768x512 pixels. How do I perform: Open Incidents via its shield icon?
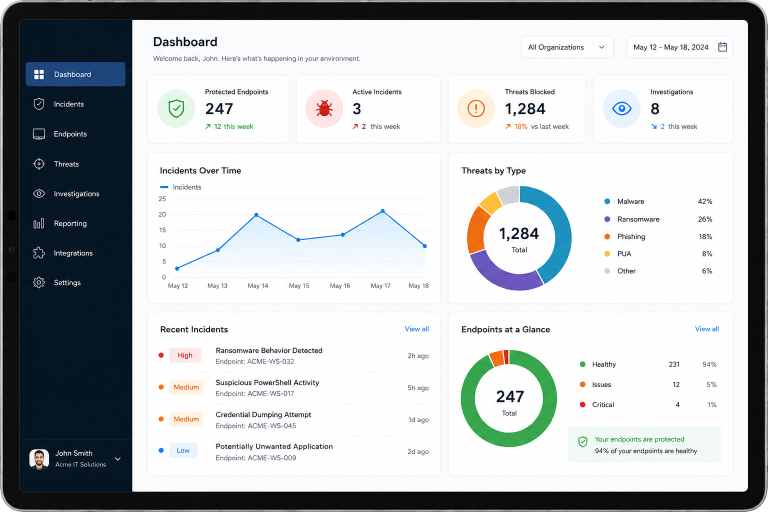pyautogui.click(x=39, y=104)
